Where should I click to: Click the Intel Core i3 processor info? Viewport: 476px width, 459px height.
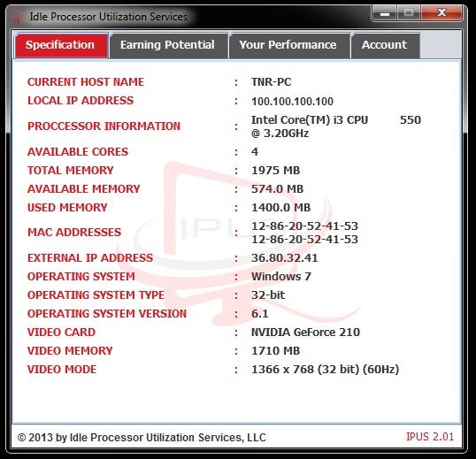point(336,126)
